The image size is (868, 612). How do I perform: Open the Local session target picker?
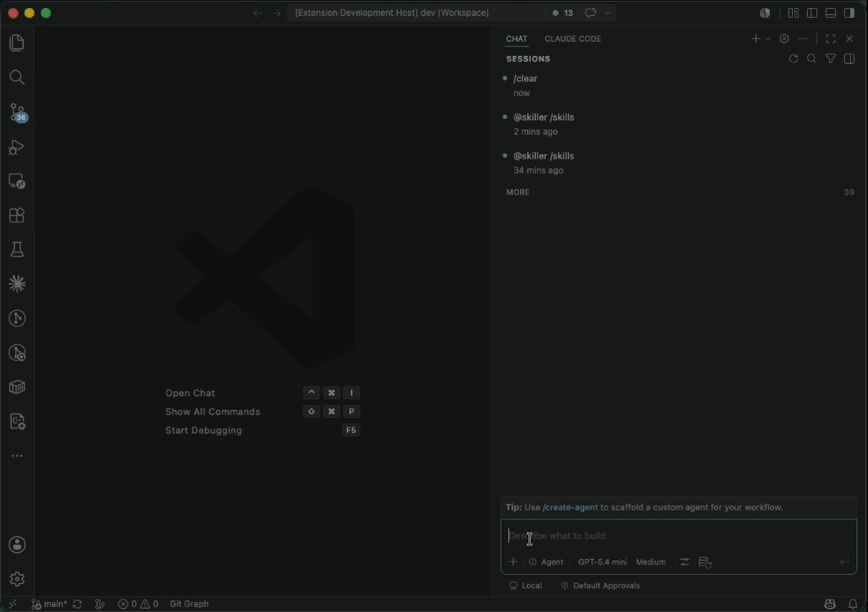pos(526,585)
